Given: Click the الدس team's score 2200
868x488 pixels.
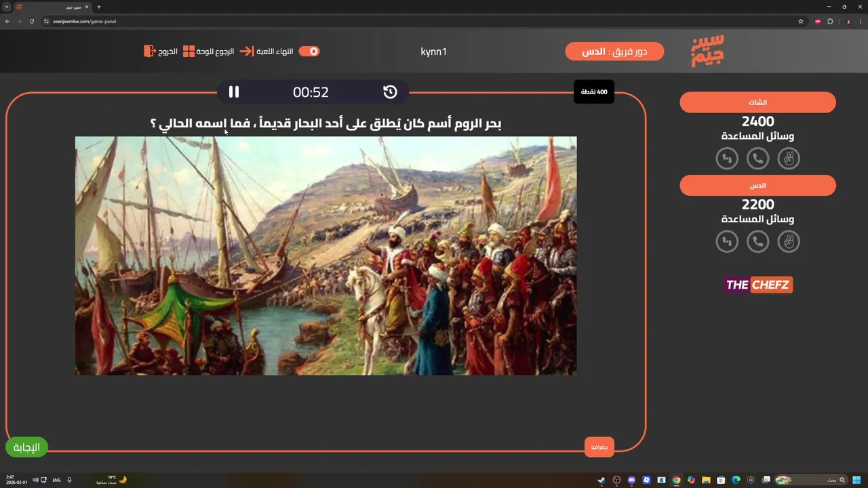Looking at the screenshot, I should [757, 205].
